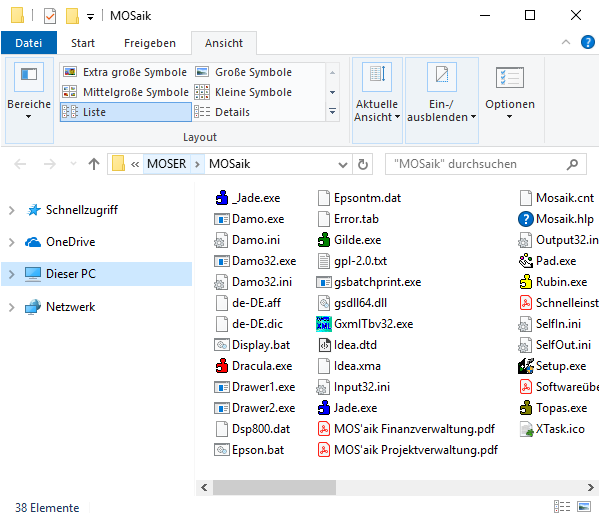Viewport: 600px width, 520px height.
Task: Select the Mosaik.hlp help file icon
Action: tap(525, 219)
